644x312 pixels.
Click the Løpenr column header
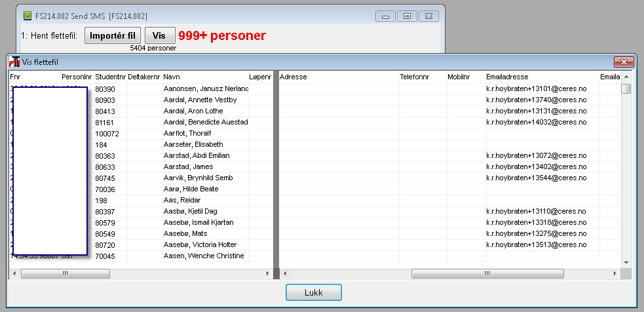tap(261, 77)
